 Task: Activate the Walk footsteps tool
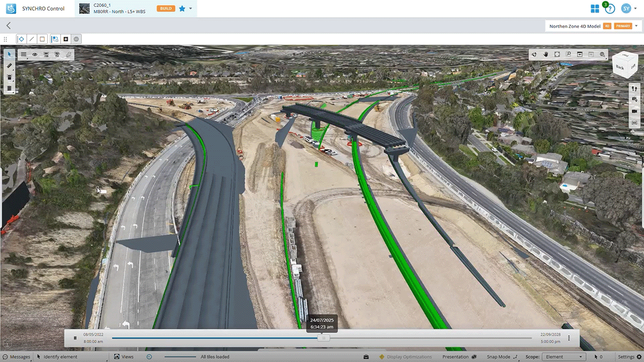point(634,88)
